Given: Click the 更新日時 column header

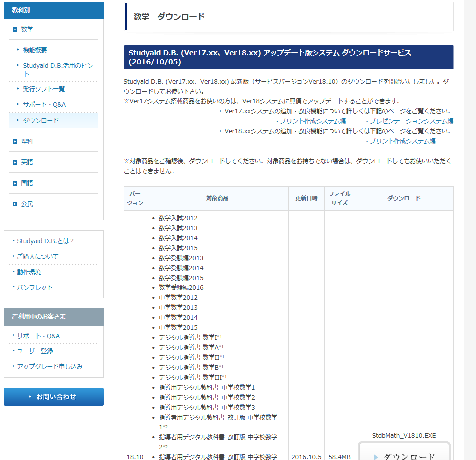Looking at the screenshot, I should click(306, 199).
